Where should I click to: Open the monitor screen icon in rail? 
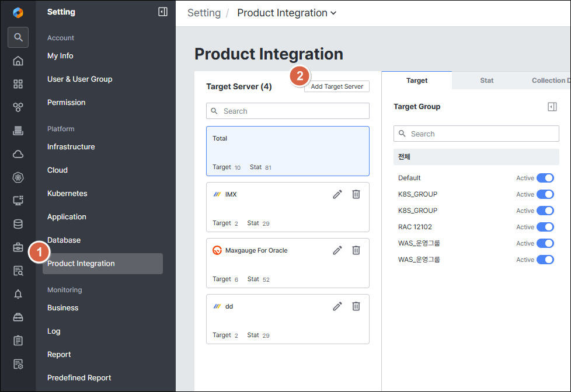[x=18, y=201]
